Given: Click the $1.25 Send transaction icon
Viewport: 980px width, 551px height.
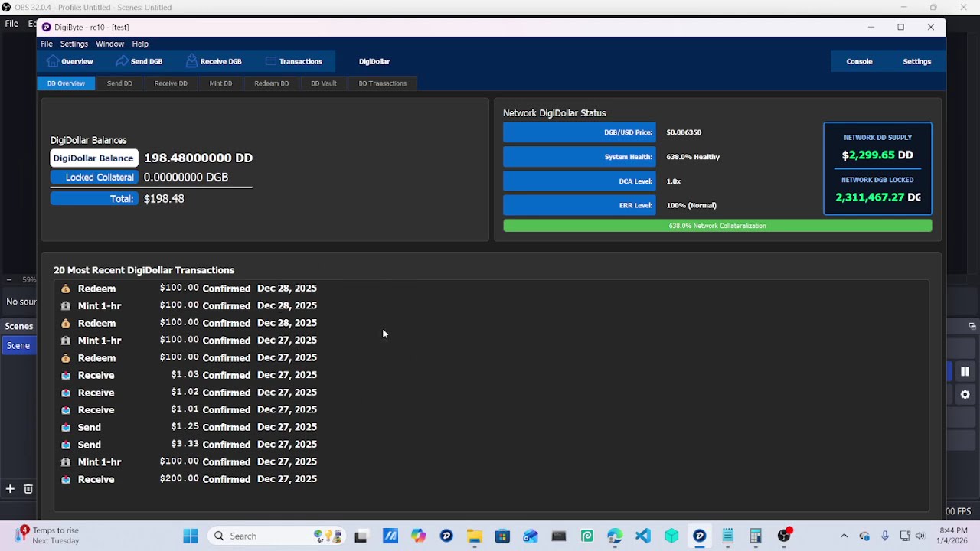Looking at the screenshot, I should click(66, 427).
